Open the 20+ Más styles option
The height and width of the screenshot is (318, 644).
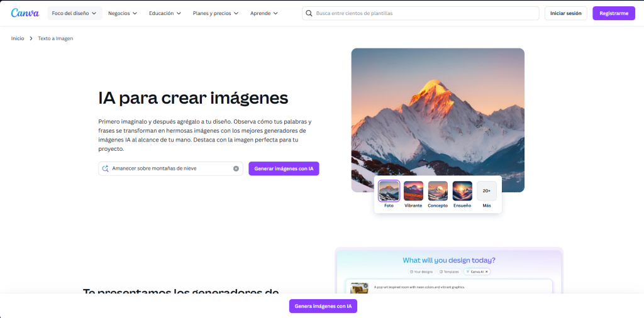pyautogui.click(x=486, y=191)
